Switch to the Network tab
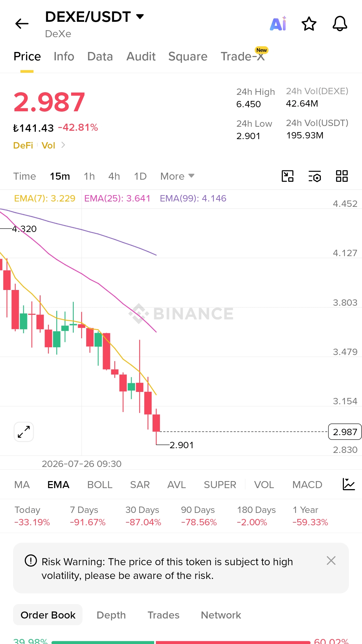 (221, 615)
